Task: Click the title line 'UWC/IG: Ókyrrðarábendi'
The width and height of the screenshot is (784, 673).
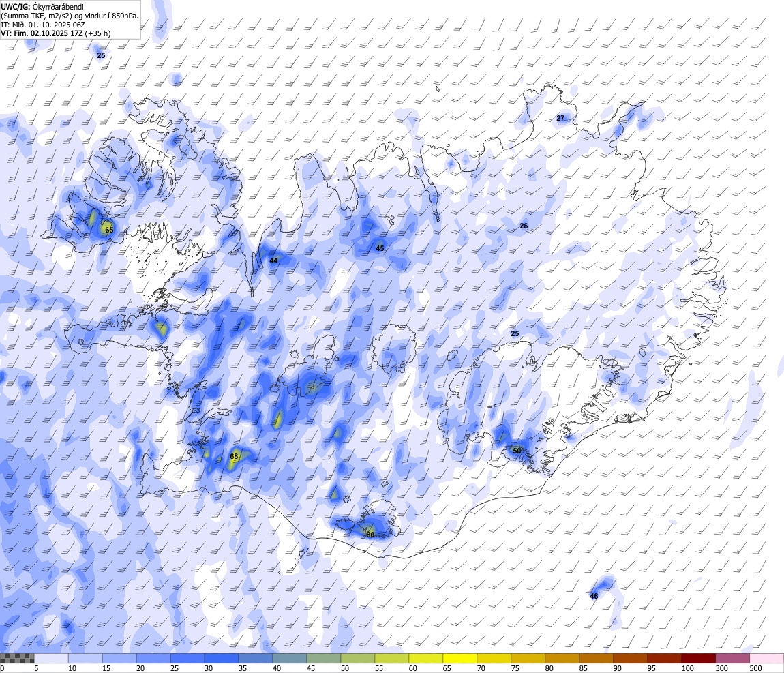Action: tap(42, 7)
